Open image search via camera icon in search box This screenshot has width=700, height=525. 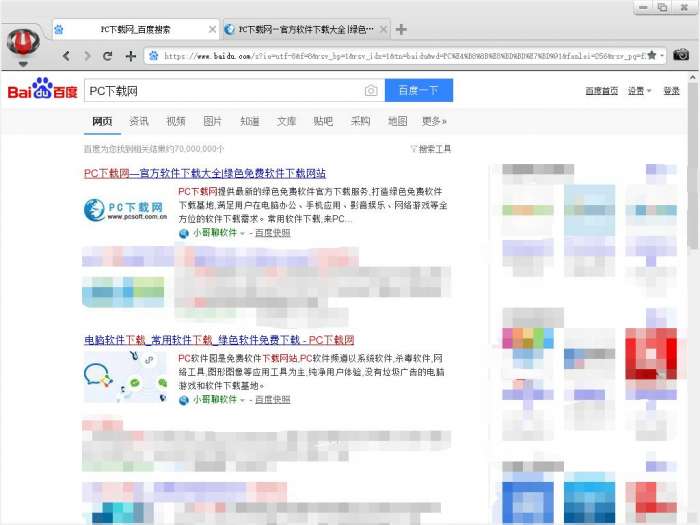pyautogui.click(x=371, y=91)
